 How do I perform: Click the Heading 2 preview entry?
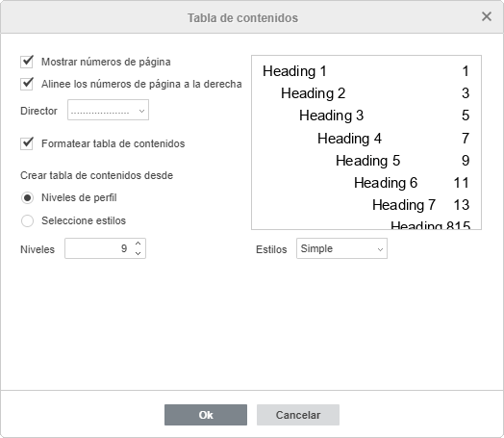click(x=313, y=93)
